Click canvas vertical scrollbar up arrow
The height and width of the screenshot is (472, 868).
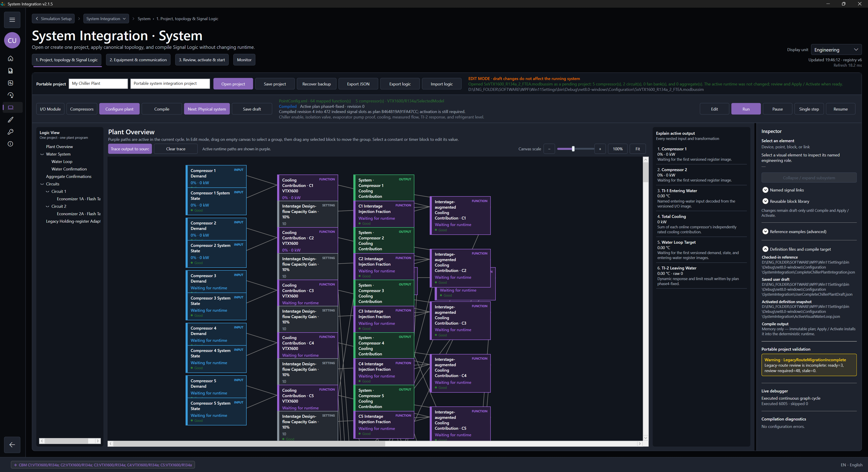coord(646,160)
